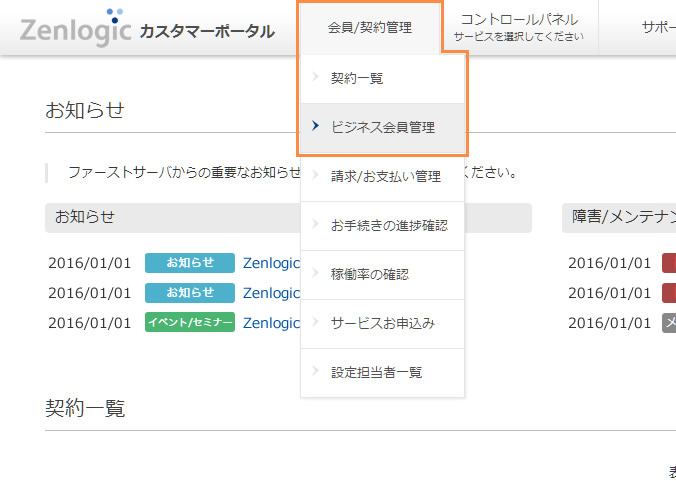Click the first red maintenance status badge
This screenshot has height=481, width=676.
click(669, 264)
